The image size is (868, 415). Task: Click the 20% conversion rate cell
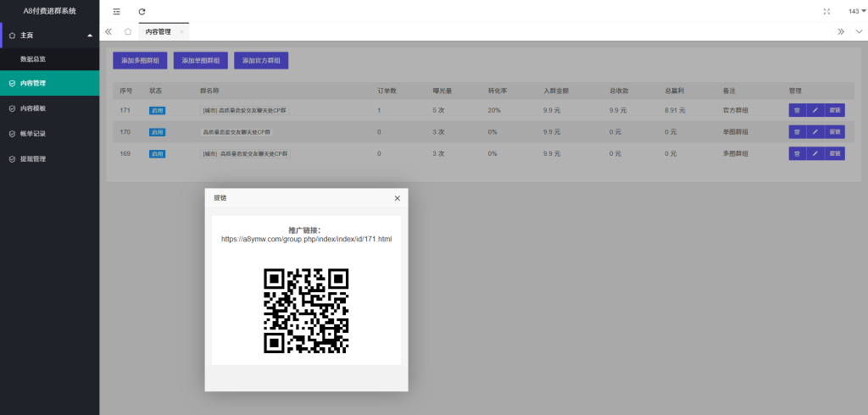494,111
